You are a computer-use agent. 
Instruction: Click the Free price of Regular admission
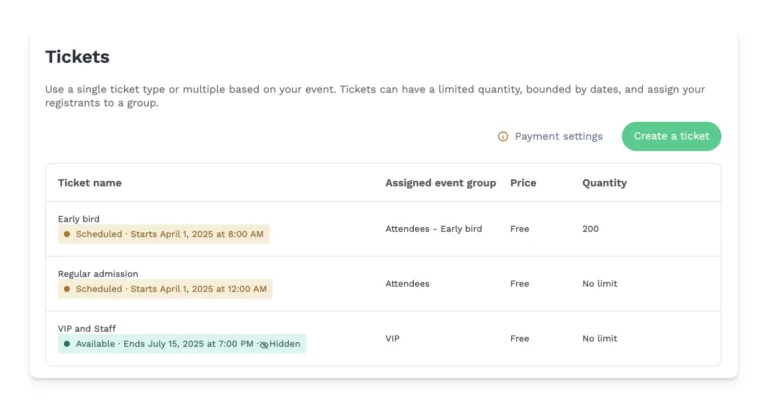[x=520, y=284]
